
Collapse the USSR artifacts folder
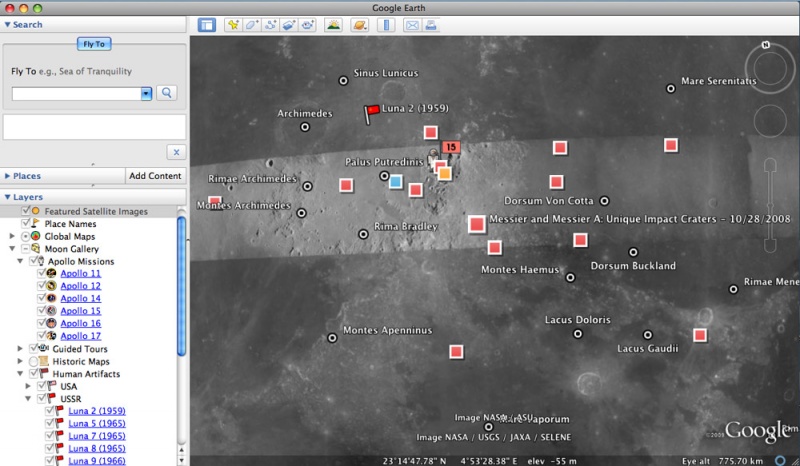pos(29,399)
